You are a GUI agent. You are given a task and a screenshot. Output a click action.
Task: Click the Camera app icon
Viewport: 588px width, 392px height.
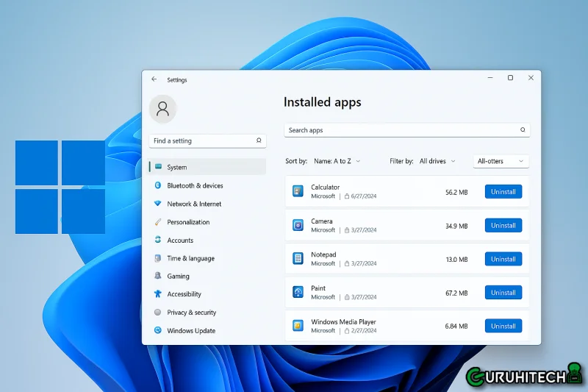tap(298, 225)
